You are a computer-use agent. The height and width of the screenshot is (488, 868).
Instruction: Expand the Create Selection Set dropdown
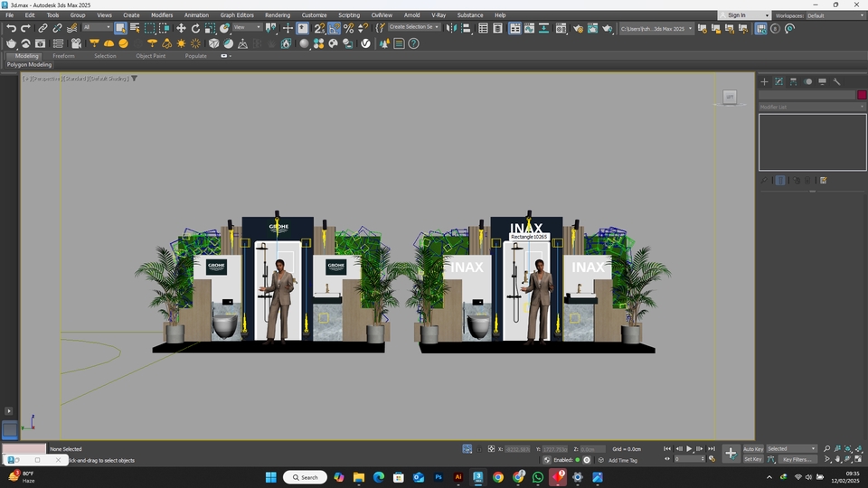[414, 26]
